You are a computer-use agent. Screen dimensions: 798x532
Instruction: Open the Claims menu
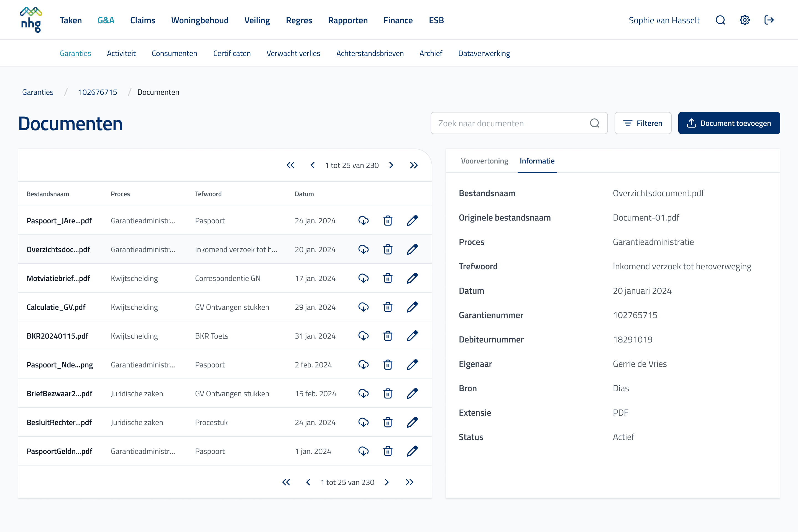142,20
